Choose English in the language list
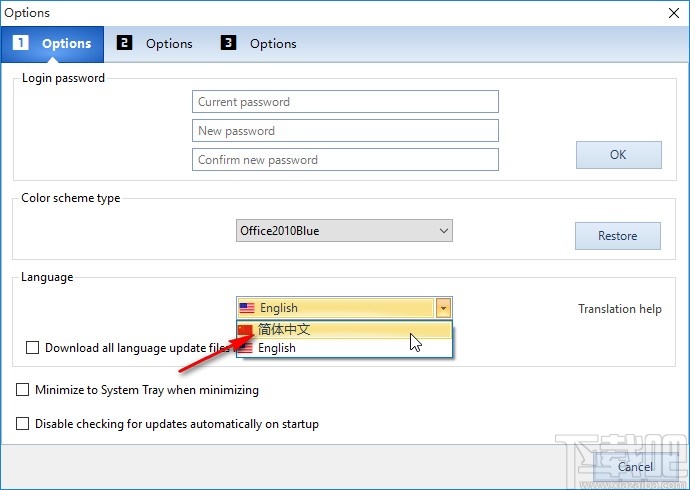Viewport: 690px width, 490px height. click(x=277, y=348)
